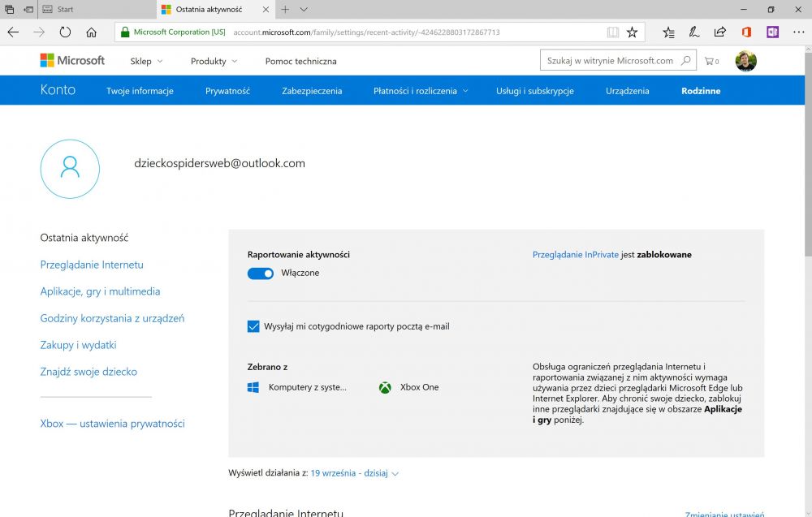
Task: Click the dzieckospidersweb@outlook.com email text
Action: (219, 163)
